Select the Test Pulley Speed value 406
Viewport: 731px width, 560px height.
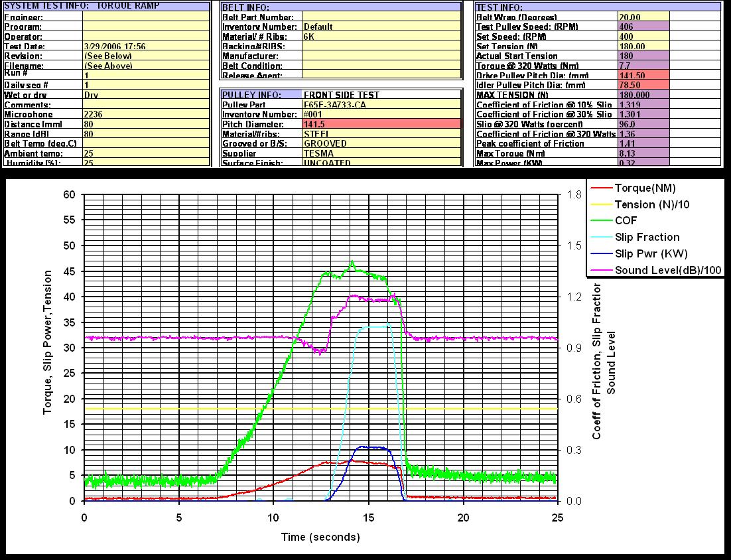642,27
